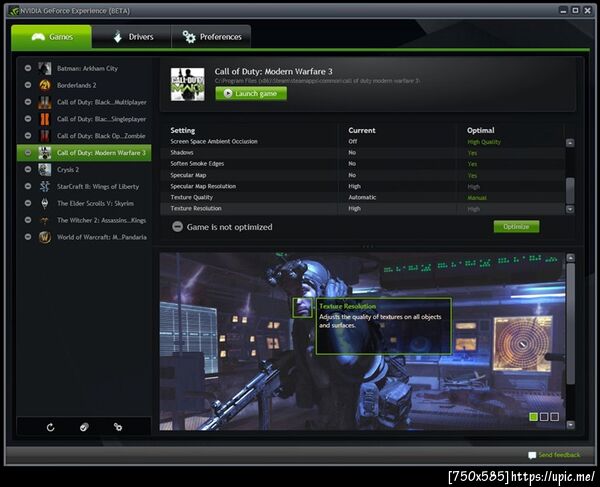Click The Witcher 2 game icon

point(45,220)
